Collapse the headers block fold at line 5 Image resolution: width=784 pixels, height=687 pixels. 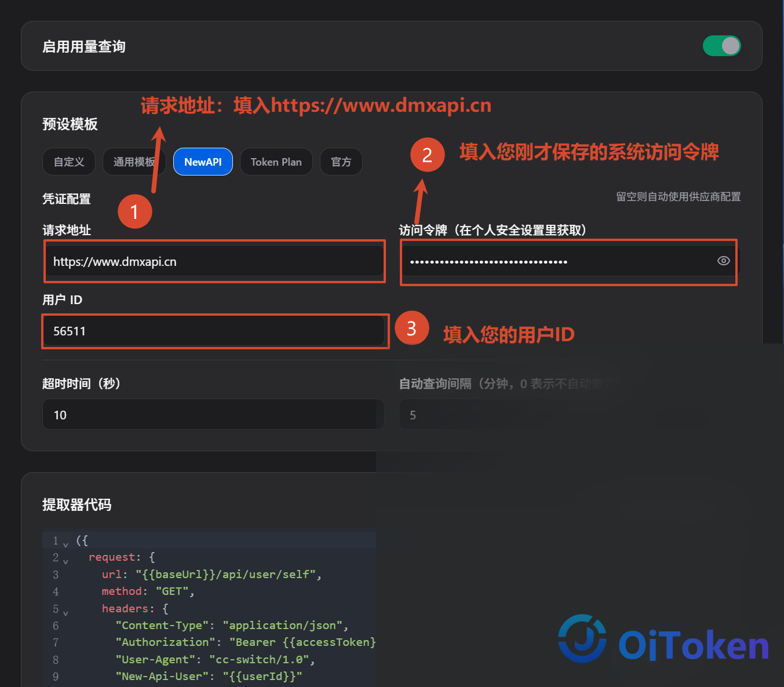65,613
